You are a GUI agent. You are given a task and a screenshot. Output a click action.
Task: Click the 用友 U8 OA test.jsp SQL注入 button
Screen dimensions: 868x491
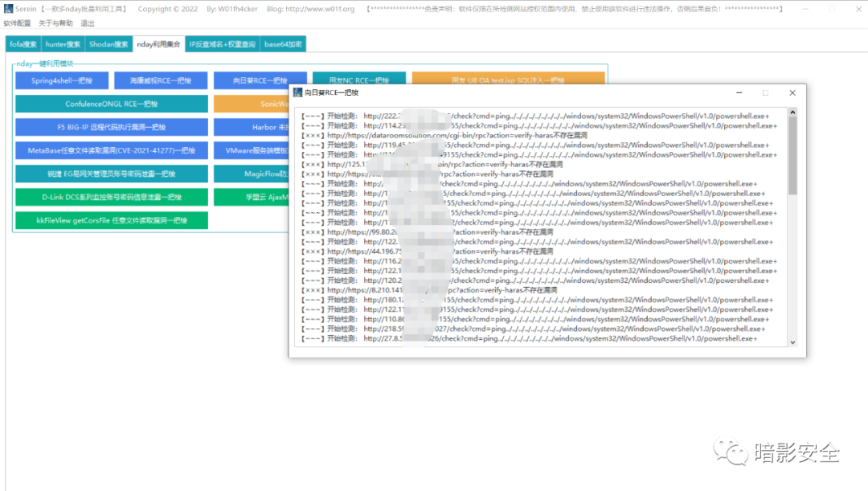coord(508,79)
